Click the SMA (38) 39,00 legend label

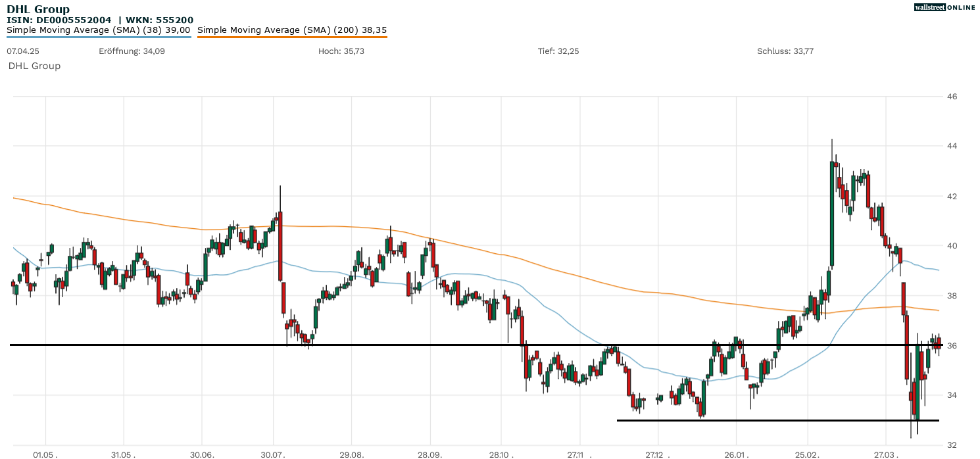(99, 30)
